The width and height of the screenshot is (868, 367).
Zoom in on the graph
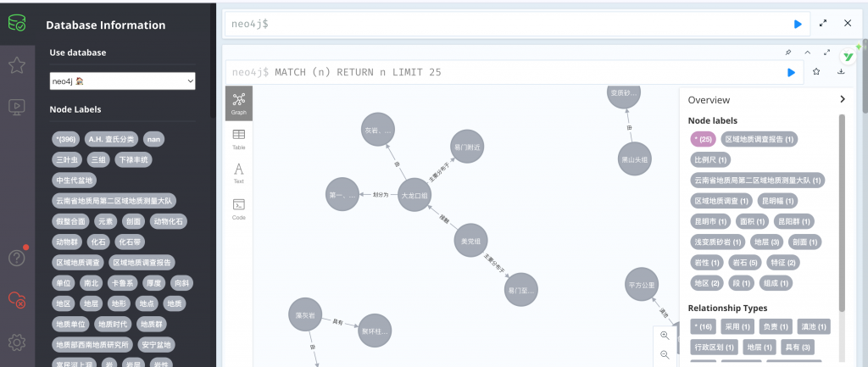point(665,336)
